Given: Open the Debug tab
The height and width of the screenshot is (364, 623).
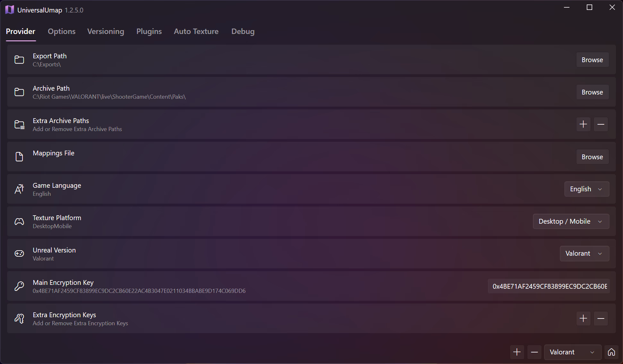Looking at the screenshot, I should click(x=243, y=31).
